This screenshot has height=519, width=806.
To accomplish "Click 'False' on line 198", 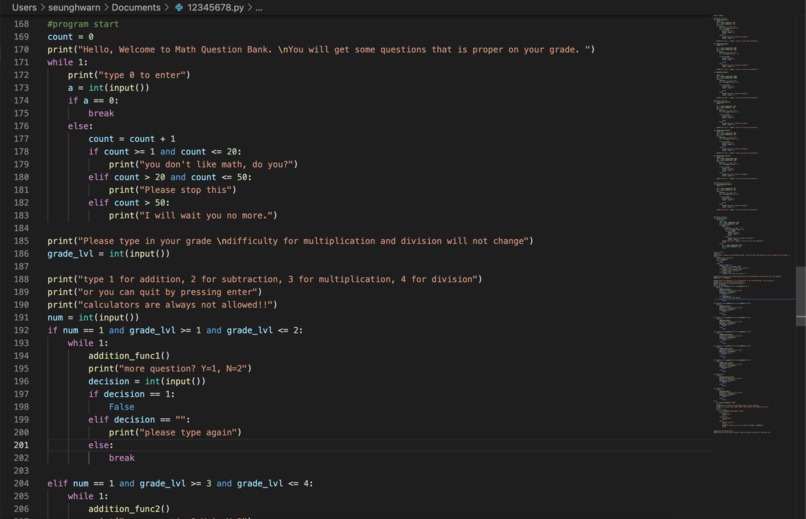I will [x=121, y=407].
